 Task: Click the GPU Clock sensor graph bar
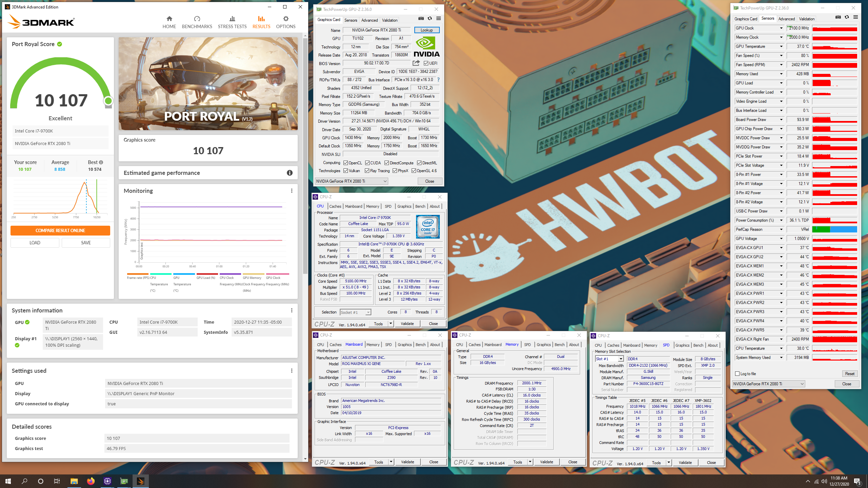click(x=834, y=28)
